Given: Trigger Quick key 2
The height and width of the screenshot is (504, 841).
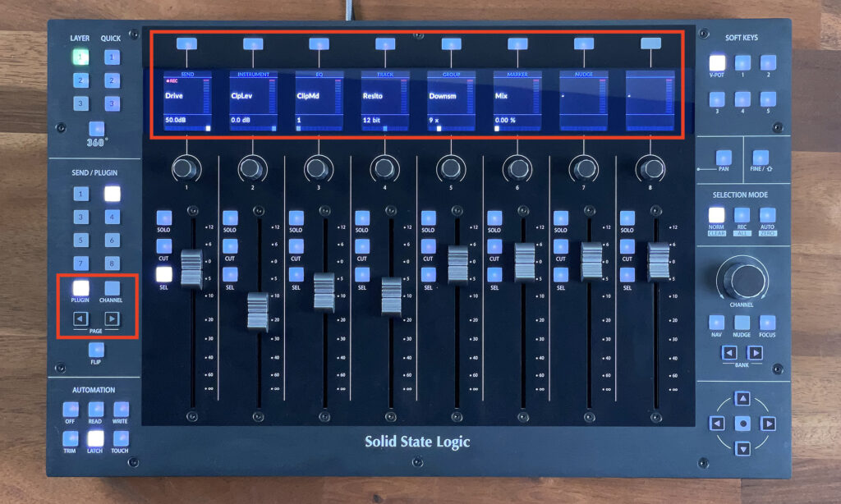Looking at the screenshot, I should tap(112, 80).
